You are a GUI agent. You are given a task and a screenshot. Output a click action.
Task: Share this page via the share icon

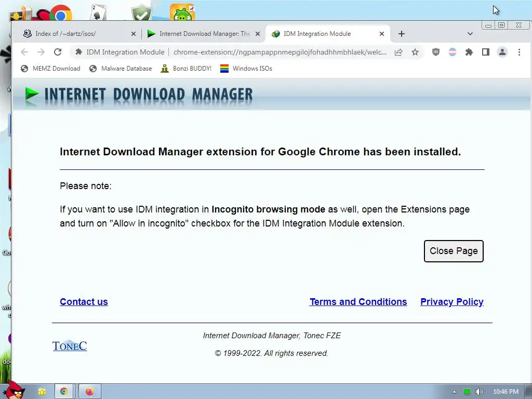pyautogui.click(x=398, y=52)
